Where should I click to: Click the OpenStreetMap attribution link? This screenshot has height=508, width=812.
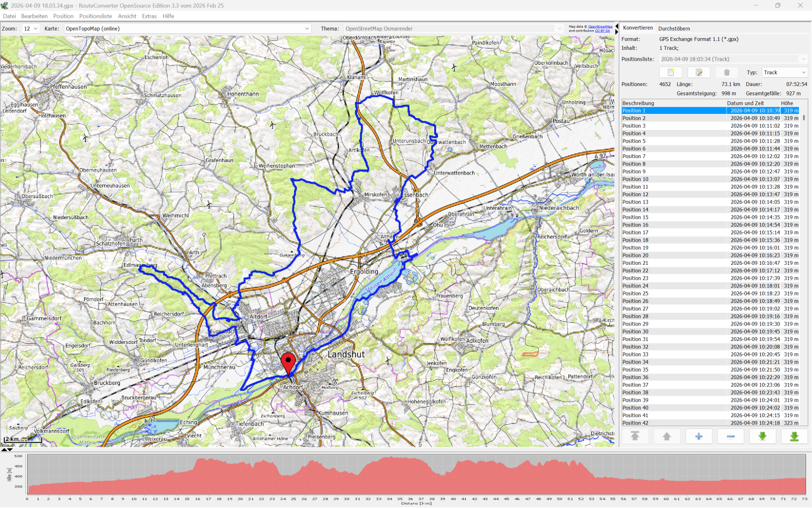600,27
